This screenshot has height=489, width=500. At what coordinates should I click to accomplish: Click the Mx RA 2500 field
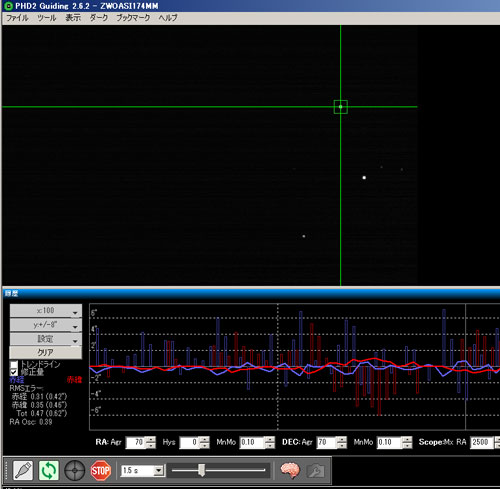click(x=482, y=442)
